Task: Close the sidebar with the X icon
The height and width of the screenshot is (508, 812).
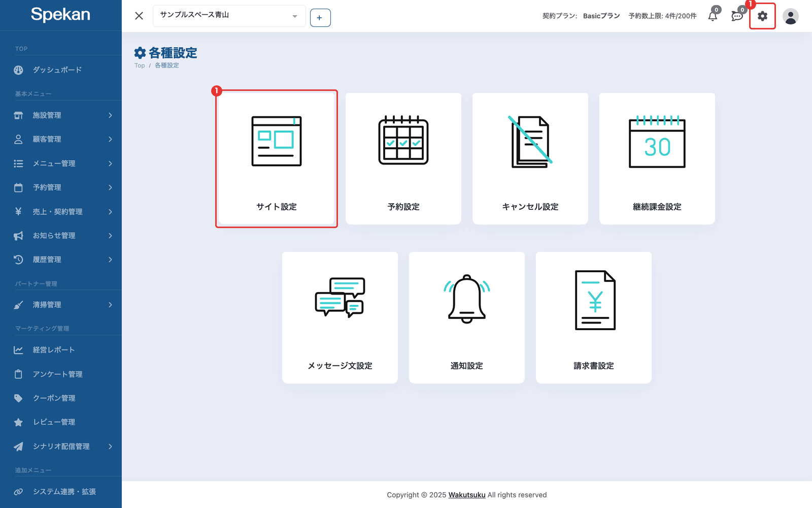Action: pos(139,16)
